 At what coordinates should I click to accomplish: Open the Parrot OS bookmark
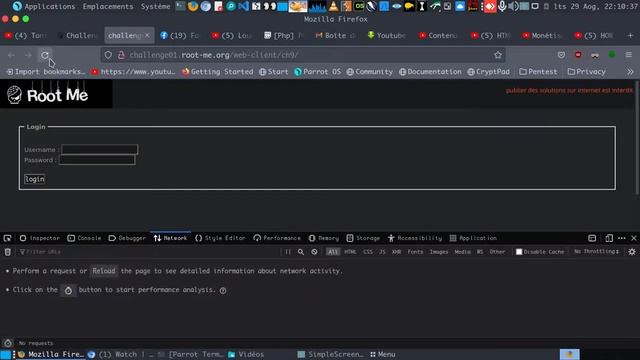318,72
